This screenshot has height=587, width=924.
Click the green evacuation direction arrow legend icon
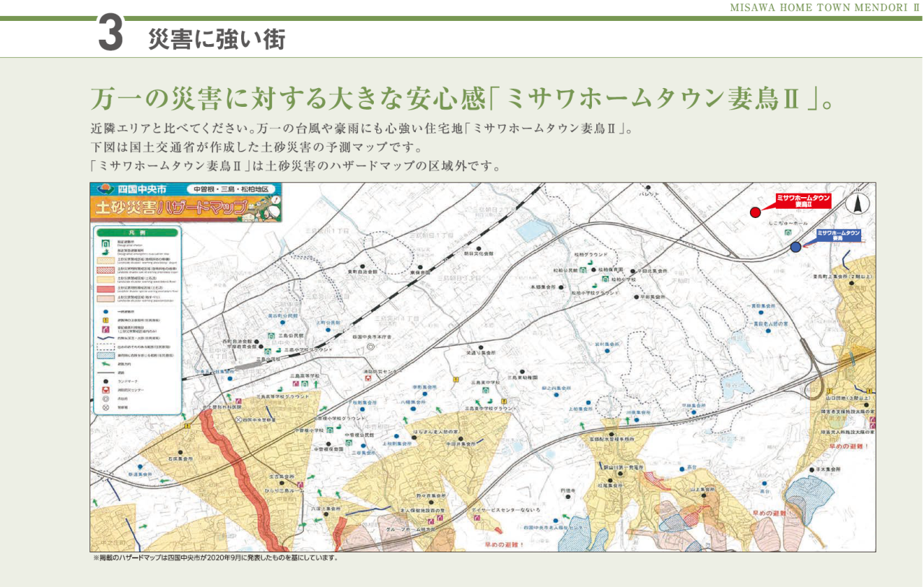point(106,364)
